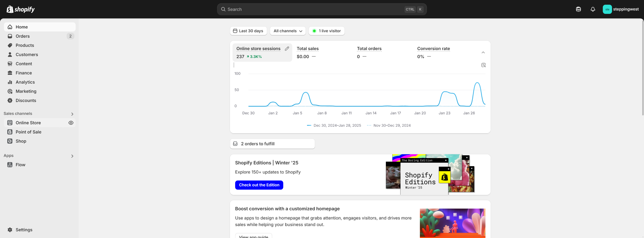The height and width of the screenshot is (238, 644).
Task: Click the Finance bank icon
Action: (10, 73)
